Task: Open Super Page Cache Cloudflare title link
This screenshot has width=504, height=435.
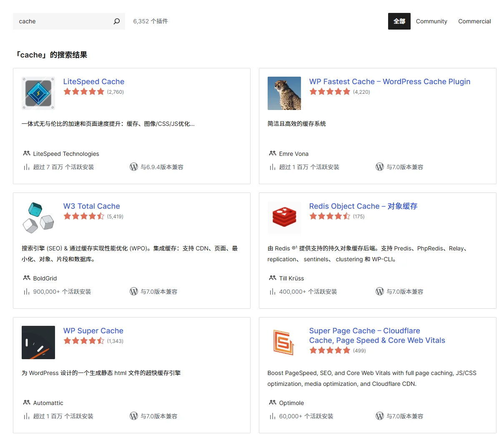Action: coord(377,335)
